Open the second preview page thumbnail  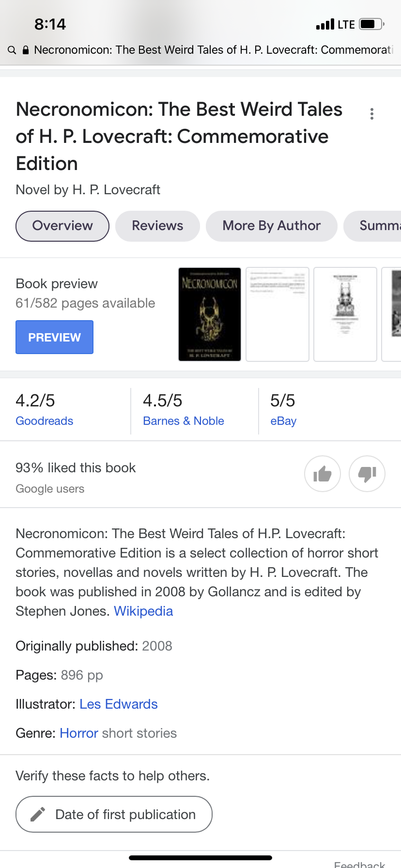(x=278, y=314)
